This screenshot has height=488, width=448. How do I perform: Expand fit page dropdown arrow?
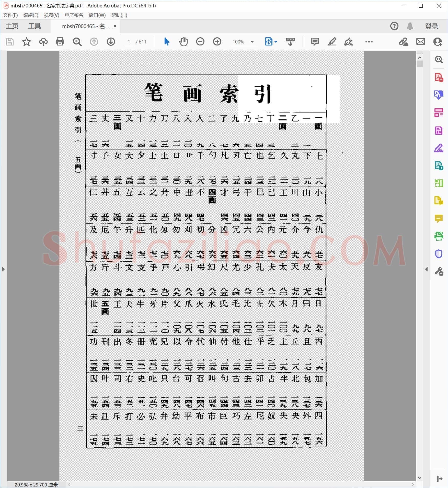(x=276, y=42)
